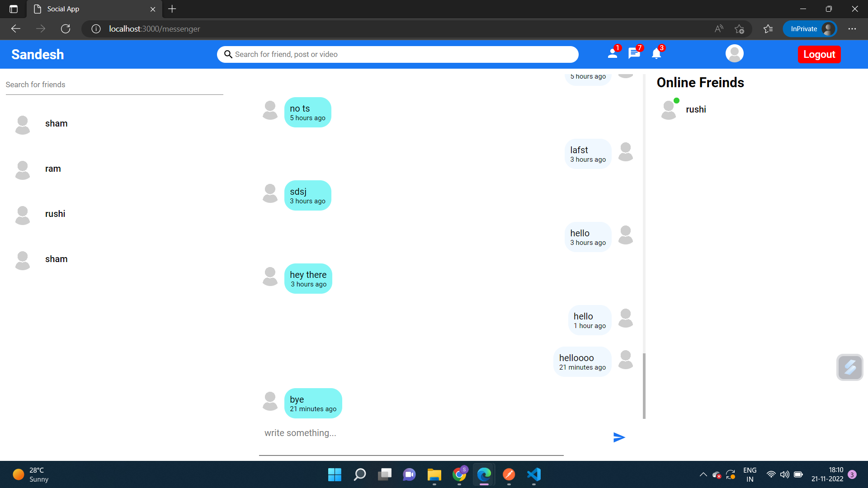Image resolution: width=868 pixels, height=488 pixels.
Task: Open Visual Studio Code from taskbar
Action: [533, 474]
